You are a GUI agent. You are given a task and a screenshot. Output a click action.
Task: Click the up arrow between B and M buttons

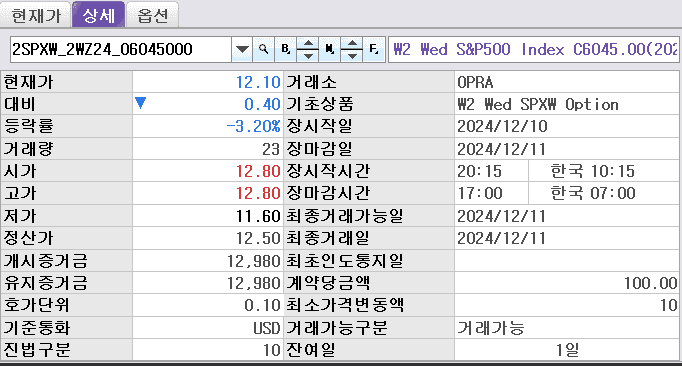pyautogui.click(x=308, y=44)
